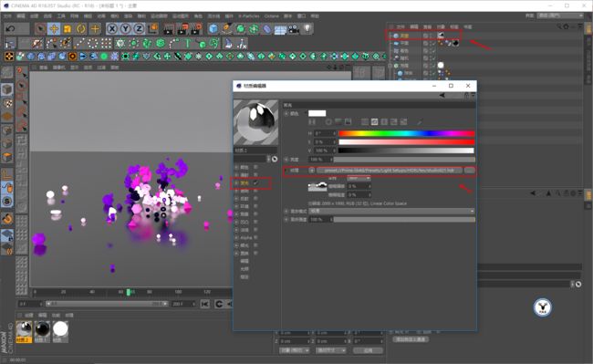Uncheck the highlighted luminance channel checkbox
This screenshot has width=593, height=364.
point(256,183)
